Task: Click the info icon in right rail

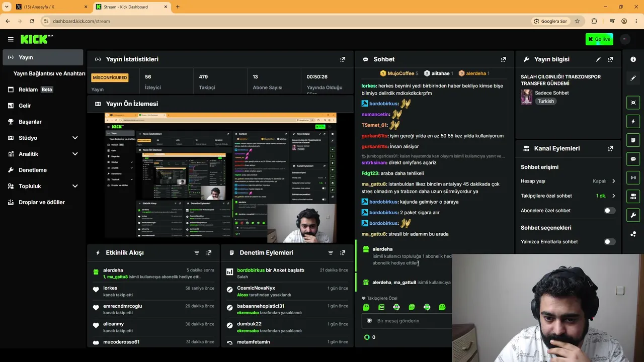Action: click(633, 59)
